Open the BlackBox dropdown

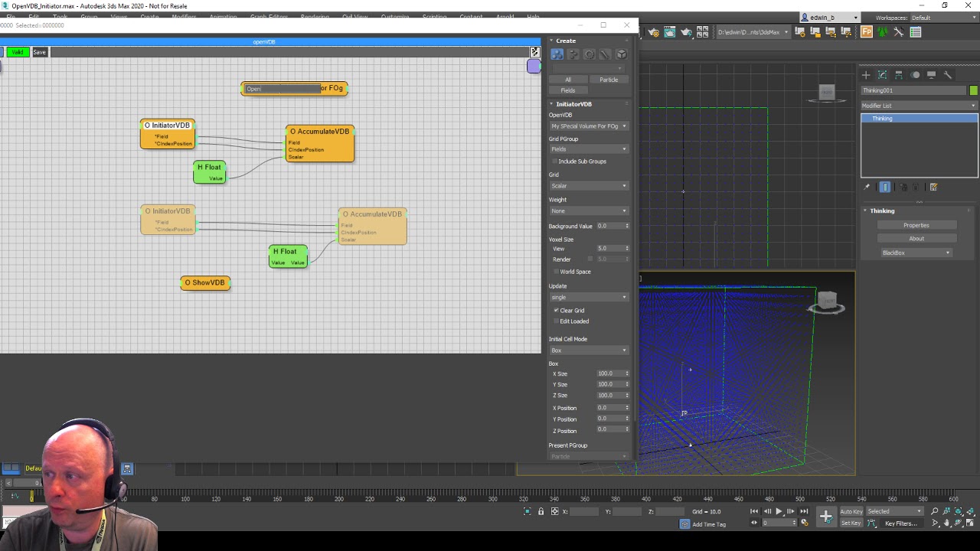pos(916,253)
